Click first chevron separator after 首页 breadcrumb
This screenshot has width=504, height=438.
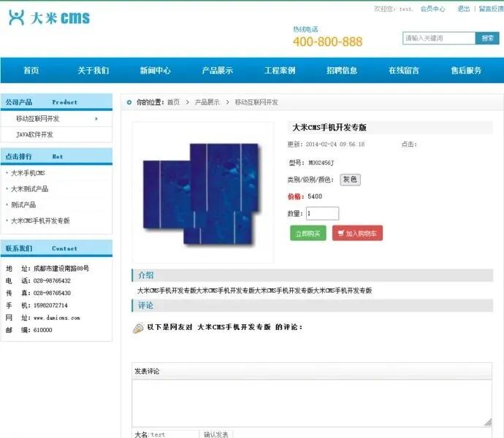188,102
